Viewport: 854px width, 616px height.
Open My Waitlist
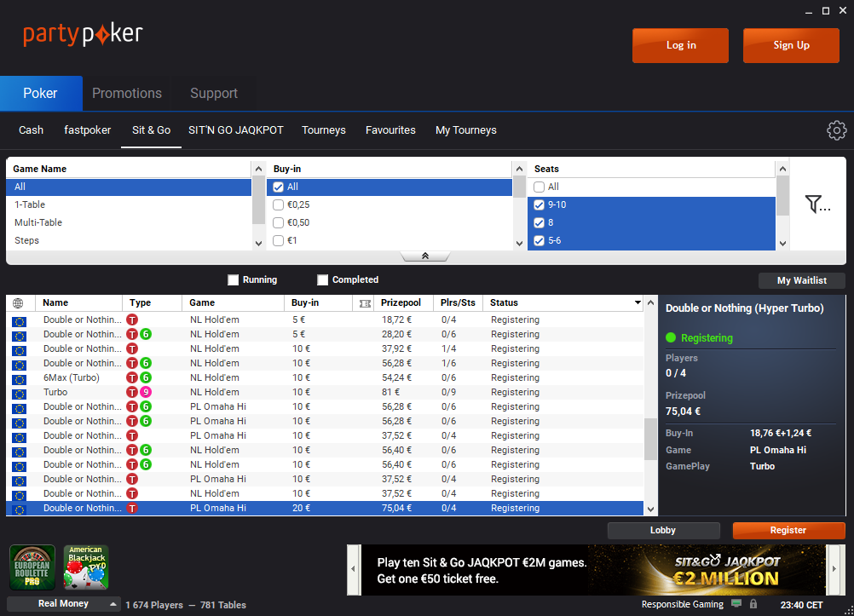click(800, 279)
